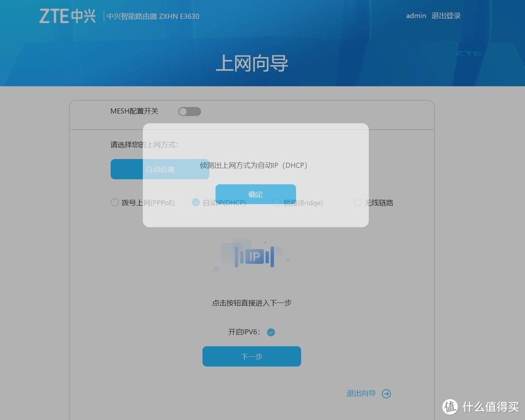Image resolution: width=525 pixels, height=420 pixels.
Task: Click the blue checkmark beside 开启IPV6
Action: tap(271, 332)
